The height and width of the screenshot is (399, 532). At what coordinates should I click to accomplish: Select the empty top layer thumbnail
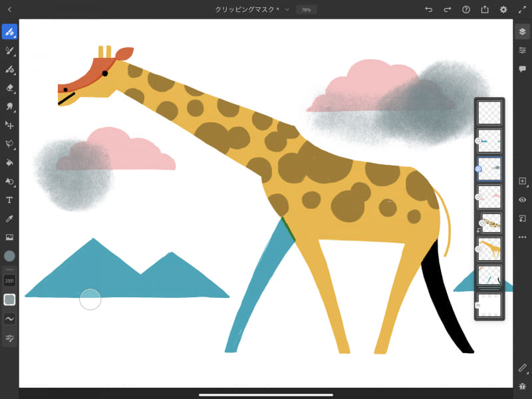click(489, 112)
